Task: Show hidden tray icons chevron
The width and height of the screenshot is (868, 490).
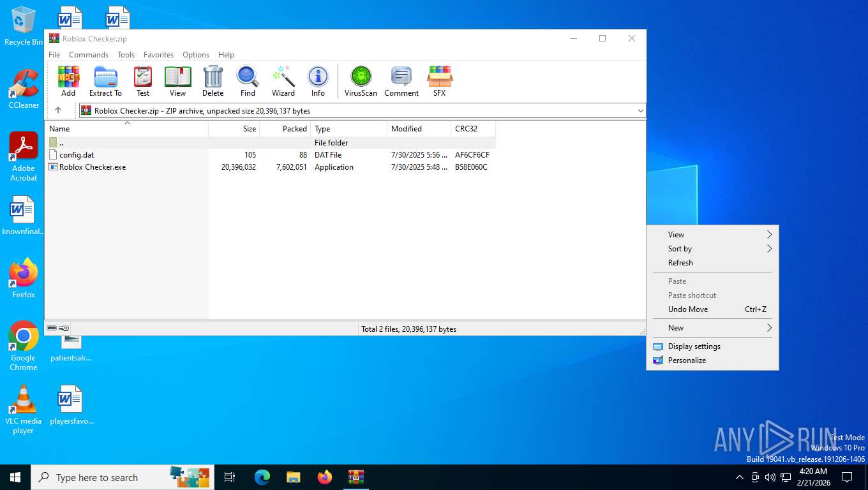Action: pyautogui.click(x=740, y=477)
